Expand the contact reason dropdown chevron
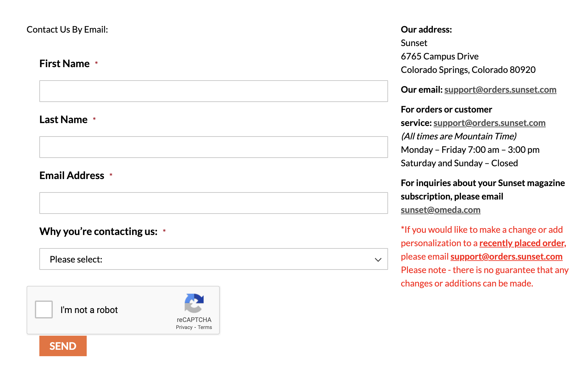Viewport: 588px width, 376px height. tap(378, 259)
